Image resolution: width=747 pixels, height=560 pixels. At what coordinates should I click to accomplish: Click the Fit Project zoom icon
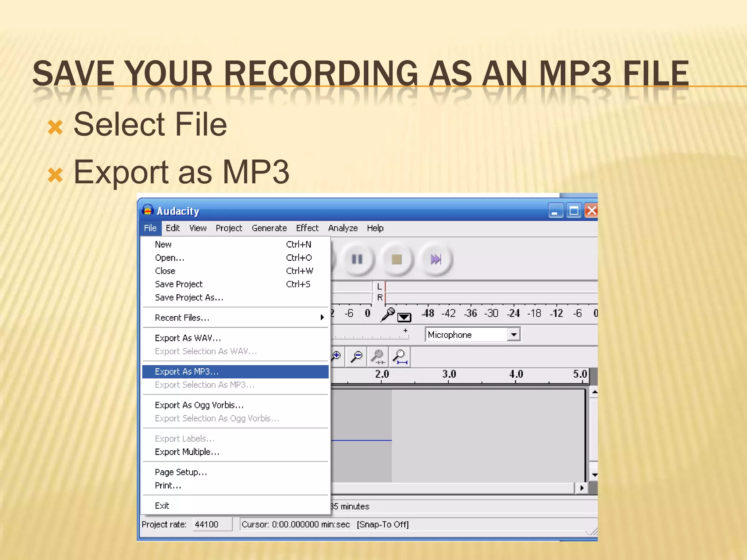pyautogui.click(x=400, y=357)
